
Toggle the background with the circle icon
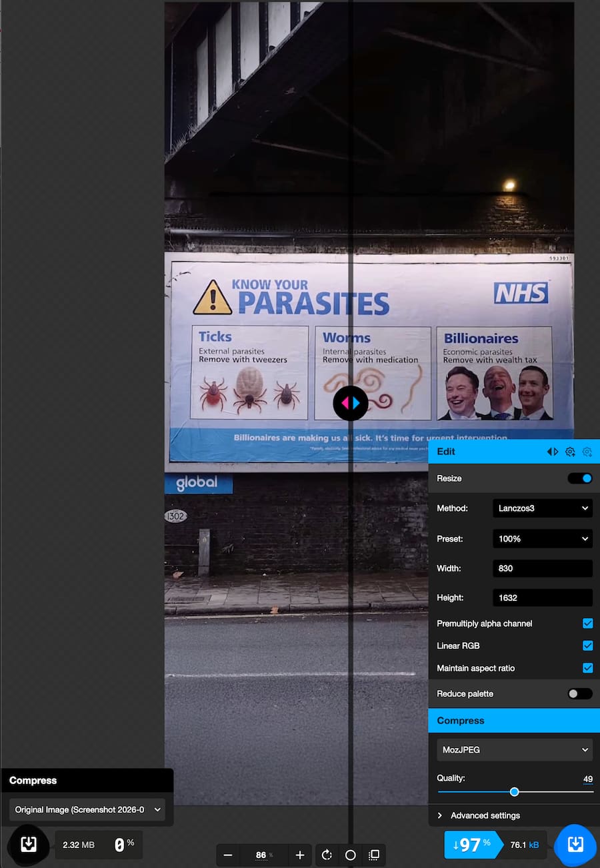click(x=351, y=855)
